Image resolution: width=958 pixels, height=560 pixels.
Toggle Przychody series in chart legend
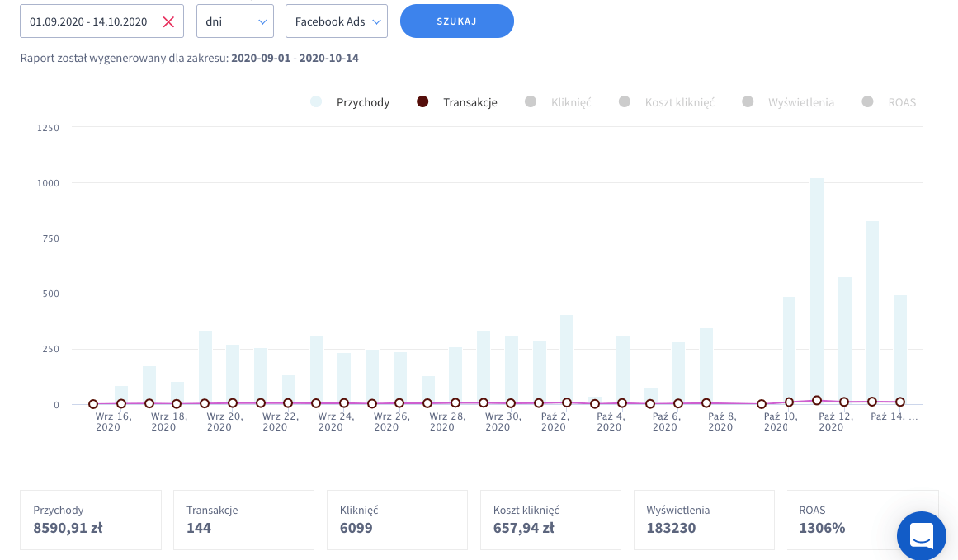(351, 102)
